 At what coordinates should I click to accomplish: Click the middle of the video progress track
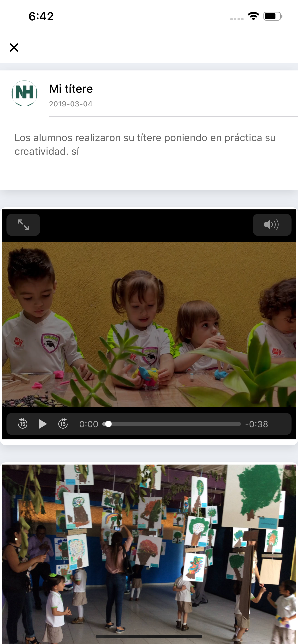click(172, 424)
